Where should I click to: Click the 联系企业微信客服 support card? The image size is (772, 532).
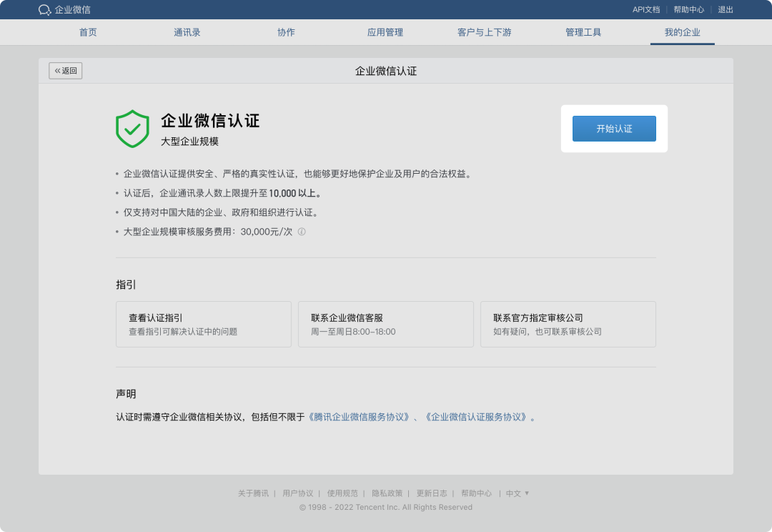pyautogui.click(x=385, y=323)
